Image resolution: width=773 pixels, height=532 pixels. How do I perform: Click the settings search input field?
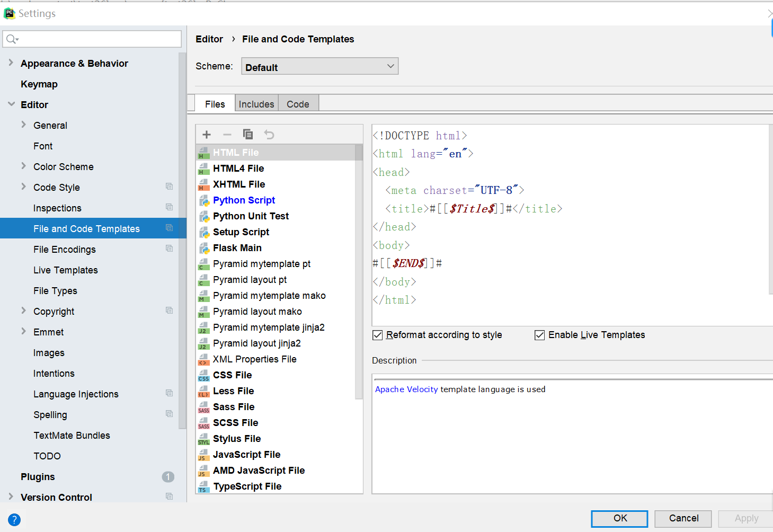tap(92, 39)
